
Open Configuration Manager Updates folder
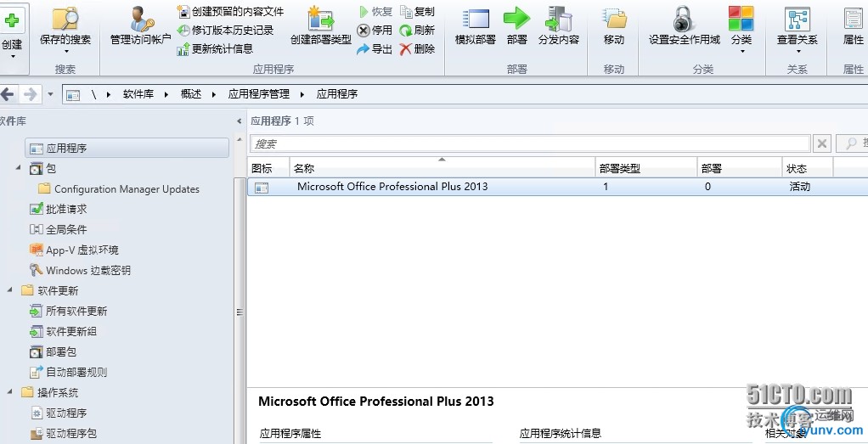point(118,188)
